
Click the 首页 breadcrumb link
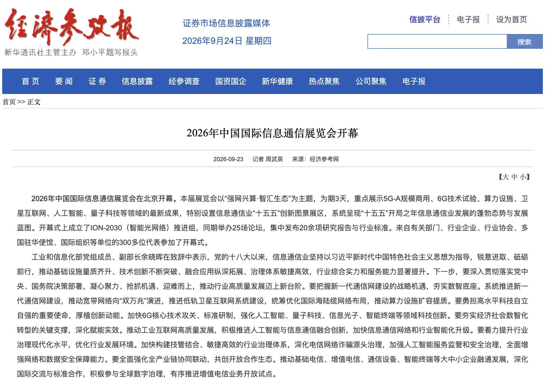tap(9, 102)
